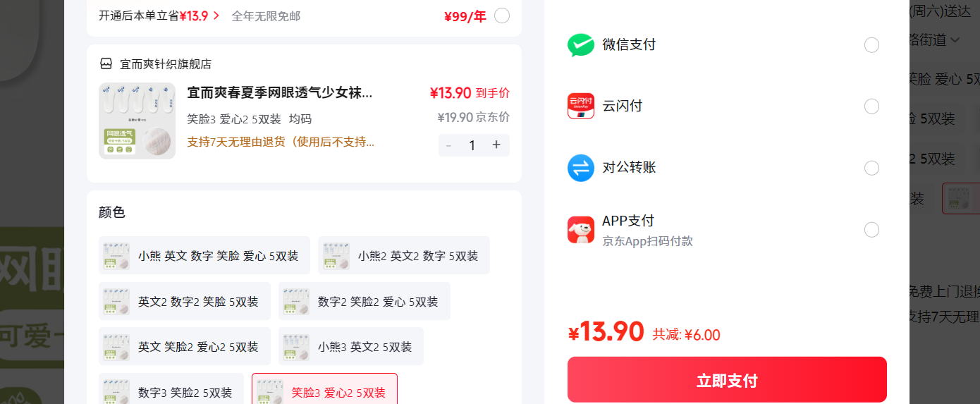Click the store icon beside 宜而爽针织旗舰店
The image size is (980, 404).
click(x=106, y=64)
